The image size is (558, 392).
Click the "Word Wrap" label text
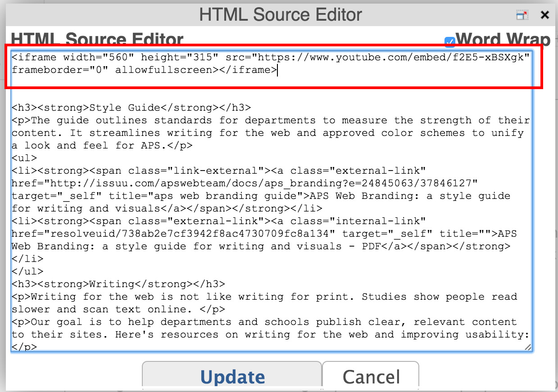coord(503,40)
